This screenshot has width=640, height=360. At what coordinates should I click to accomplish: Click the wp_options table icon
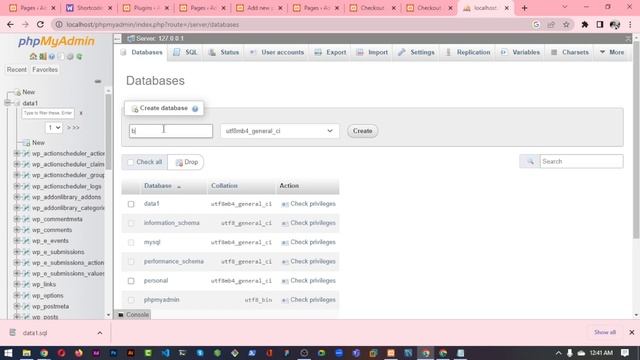pos(26,296)
